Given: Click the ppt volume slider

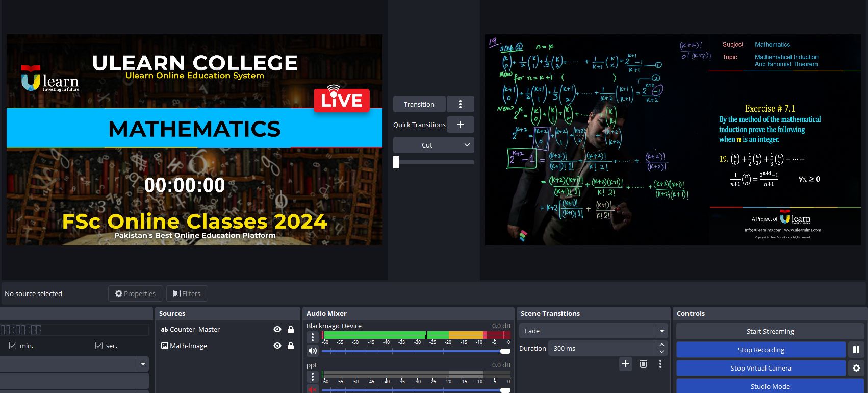Looking at the screenshot, I should point(416,390).
